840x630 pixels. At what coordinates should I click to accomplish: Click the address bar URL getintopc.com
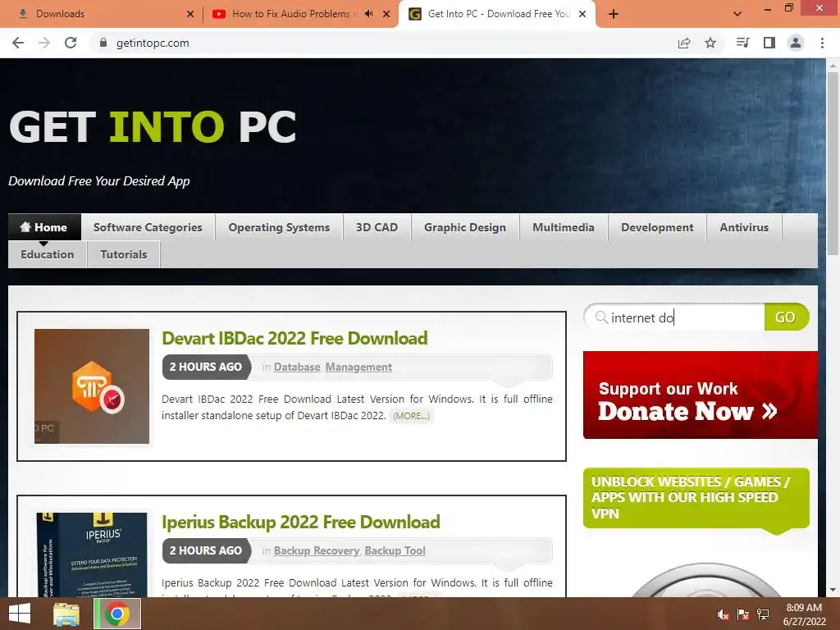click(153, 43)
